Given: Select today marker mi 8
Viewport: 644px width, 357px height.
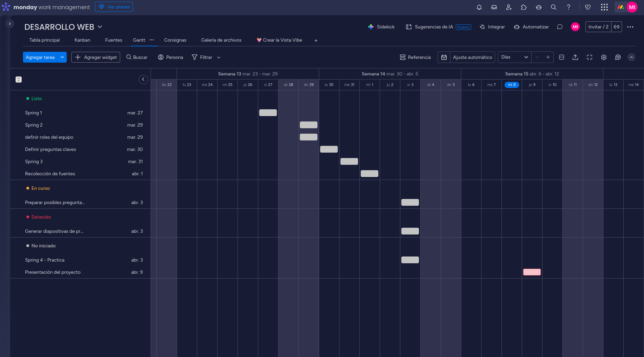Looking at the screenshot, I should 512,85.
